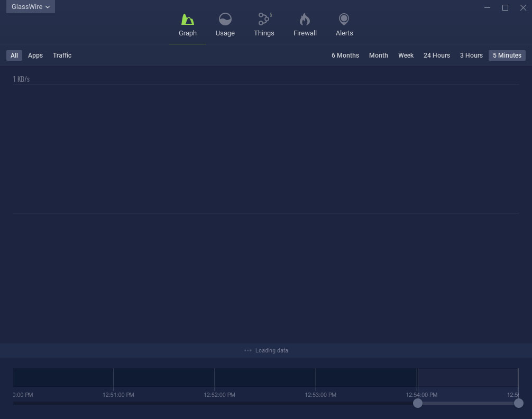Set time range to Month
The image size is (532, 419).
pos(378,55)
